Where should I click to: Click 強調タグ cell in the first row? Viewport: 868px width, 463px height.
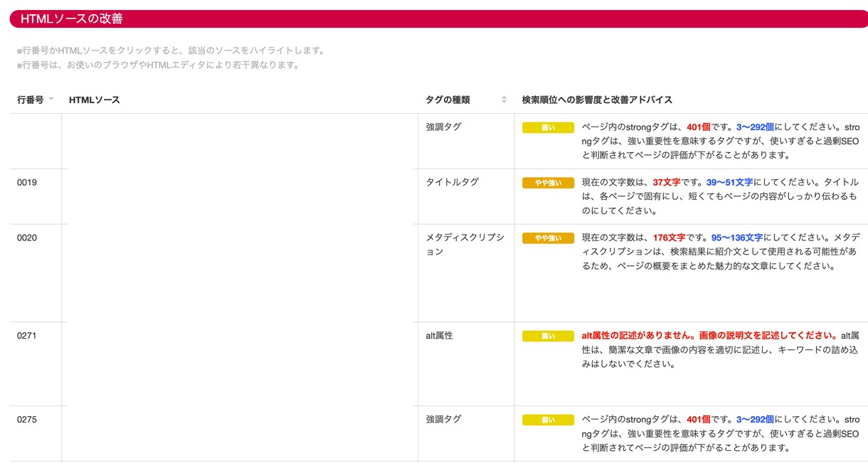point(443,127)
